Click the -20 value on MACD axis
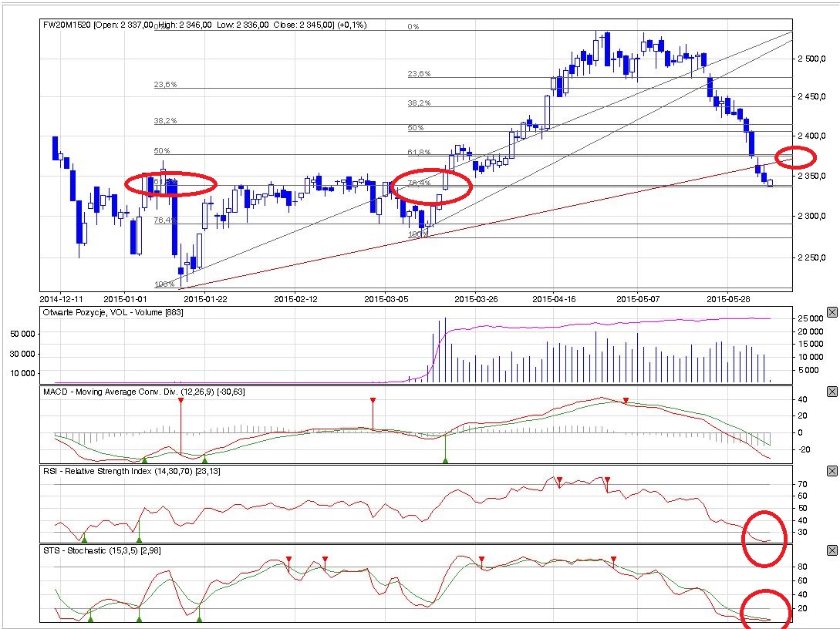Viewport: 840px width, 629px height. click(804, 449)
